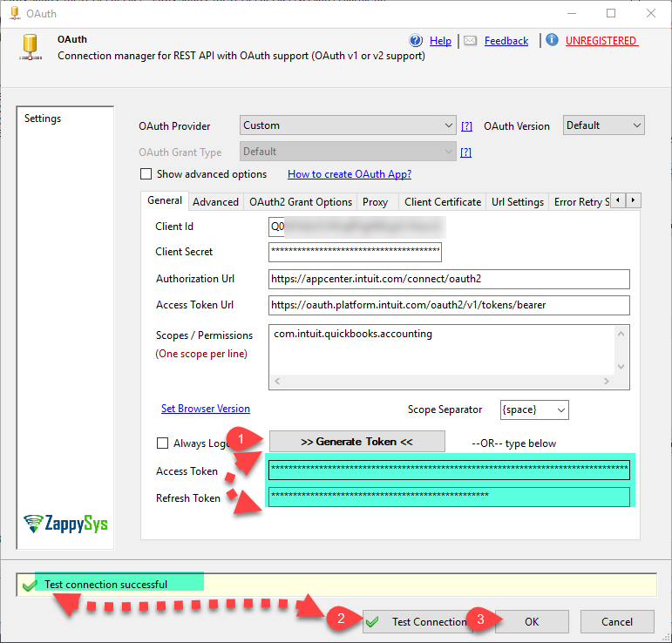672x643 pixels.
Task: Switch to the Advanced tab
Action: coord(215,202)
